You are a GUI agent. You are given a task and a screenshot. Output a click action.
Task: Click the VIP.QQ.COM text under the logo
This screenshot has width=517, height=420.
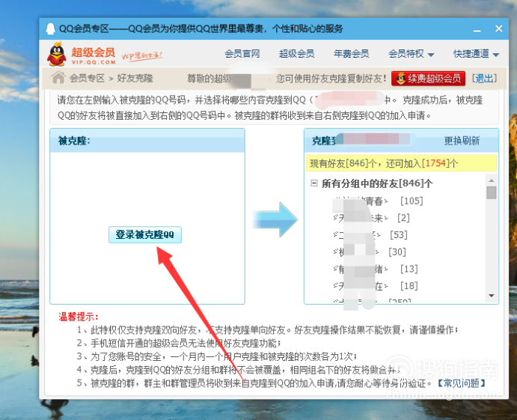click(94, 62)
